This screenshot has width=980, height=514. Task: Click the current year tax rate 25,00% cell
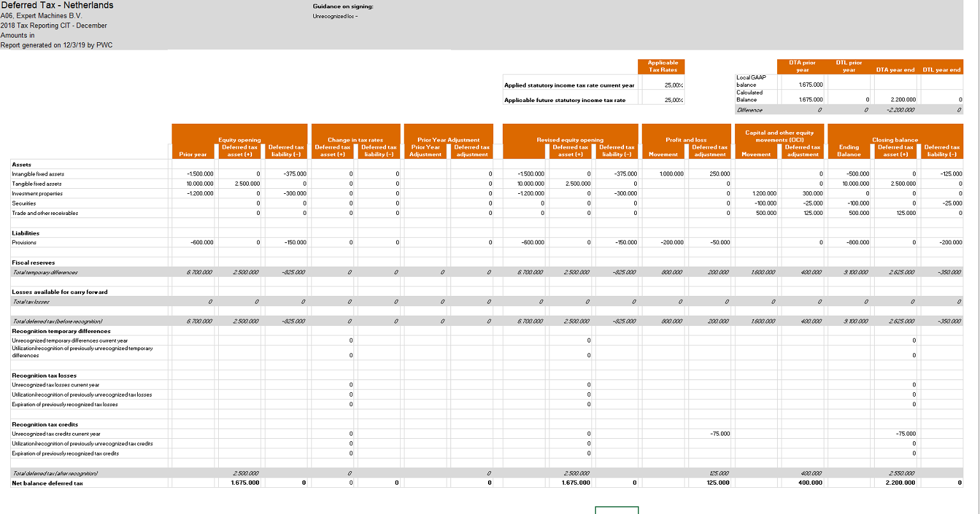pos(662,85)
